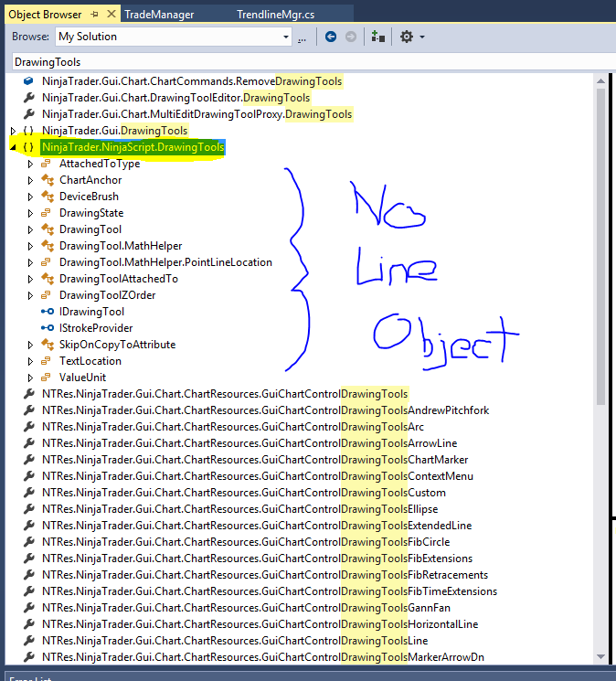Click the vertical scrollbar thumb
The width and height of the screenshot is (616, 681).
(x=600, y=246)
